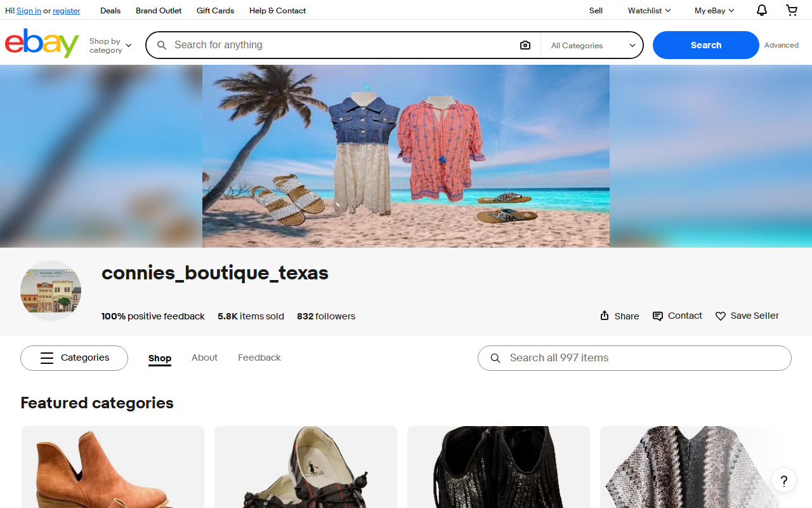
Task: Click the heart icon to save seller
Action: [721, 316]
